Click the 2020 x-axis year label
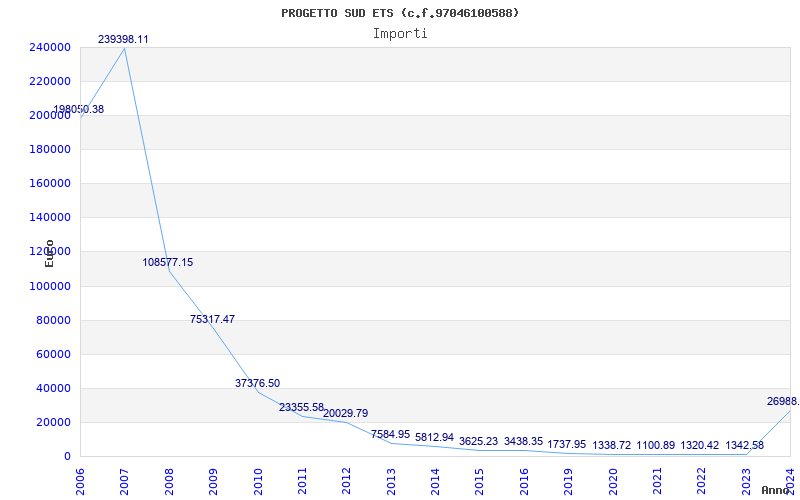 coord(613,481)
